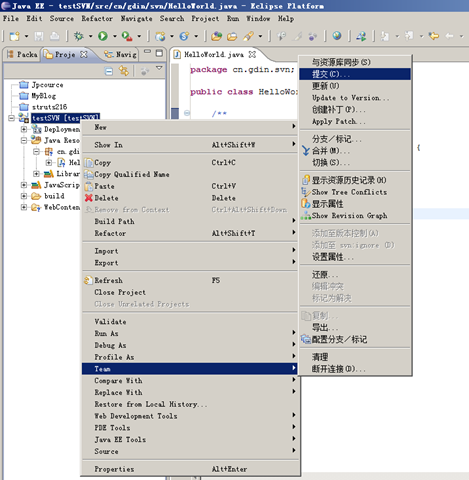Image resolution: width=469 pixels, height=480 pixels.
Task: Click the Web Browser globe icon
Action: click(337, 35)
